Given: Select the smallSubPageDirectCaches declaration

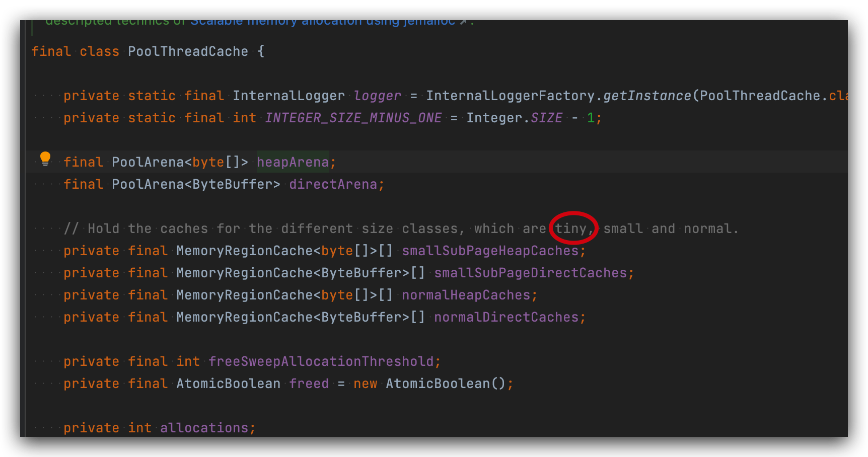Looking at the screenshot, I should pyautogui.click(x=531, y=272).
